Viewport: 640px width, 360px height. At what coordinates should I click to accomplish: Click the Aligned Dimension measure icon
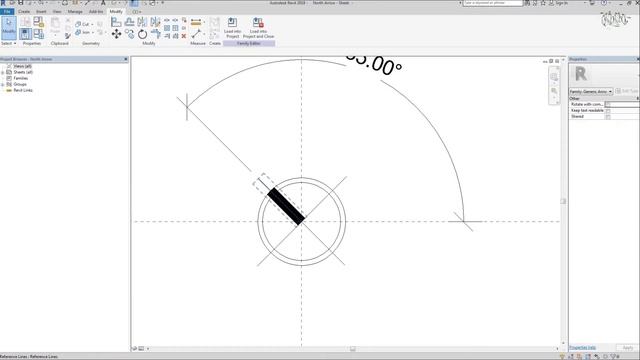[x=196, y=22]
